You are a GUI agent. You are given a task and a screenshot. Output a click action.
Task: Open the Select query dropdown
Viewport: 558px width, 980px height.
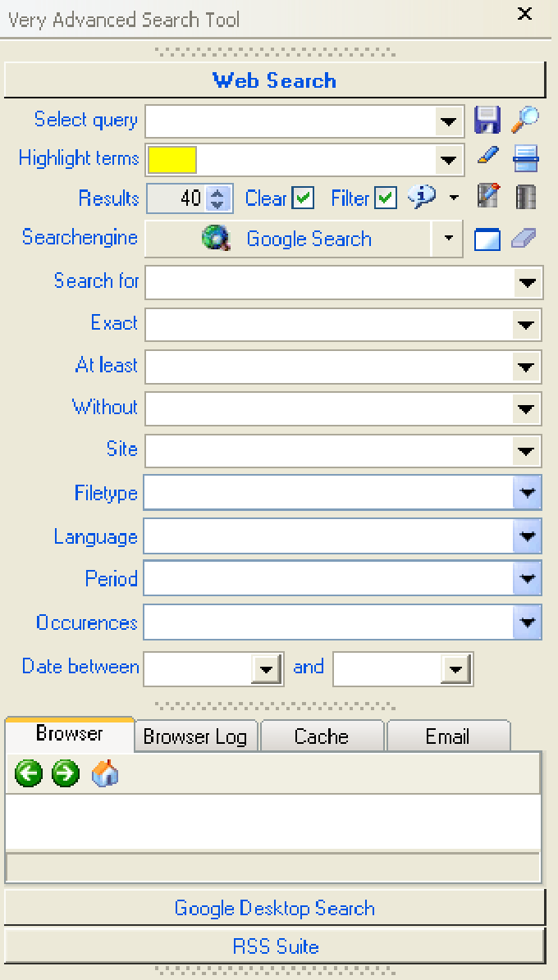(x=448, y=121)
